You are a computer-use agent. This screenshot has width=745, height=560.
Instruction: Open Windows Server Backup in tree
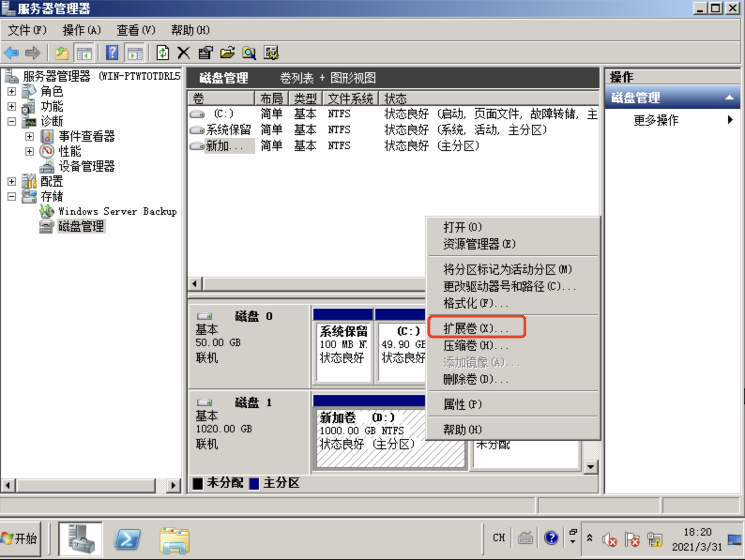[x=117, y=211]
